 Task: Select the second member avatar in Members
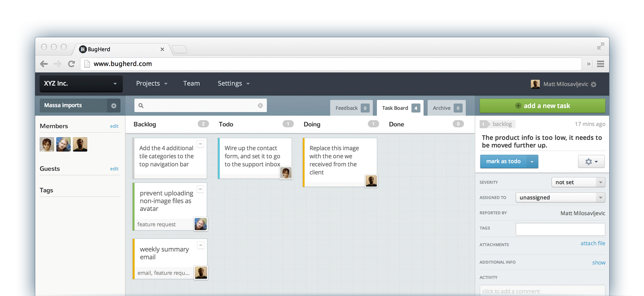pos(63,145)
